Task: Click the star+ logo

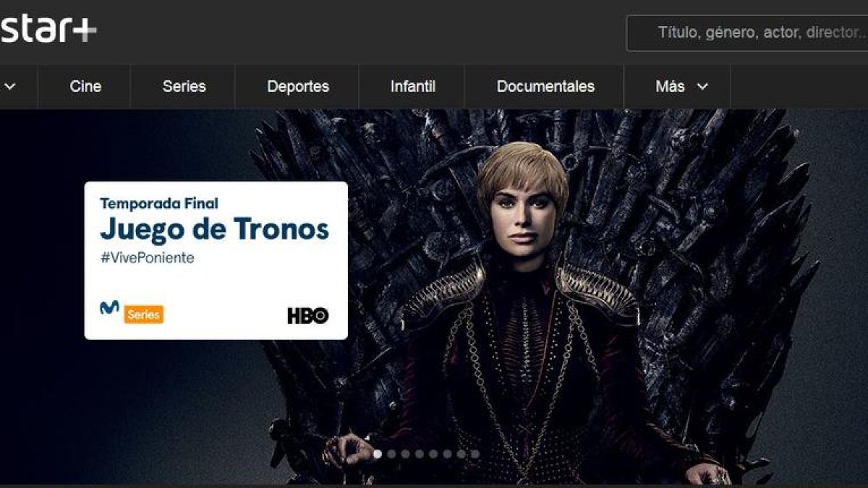Action: [48, 30]
